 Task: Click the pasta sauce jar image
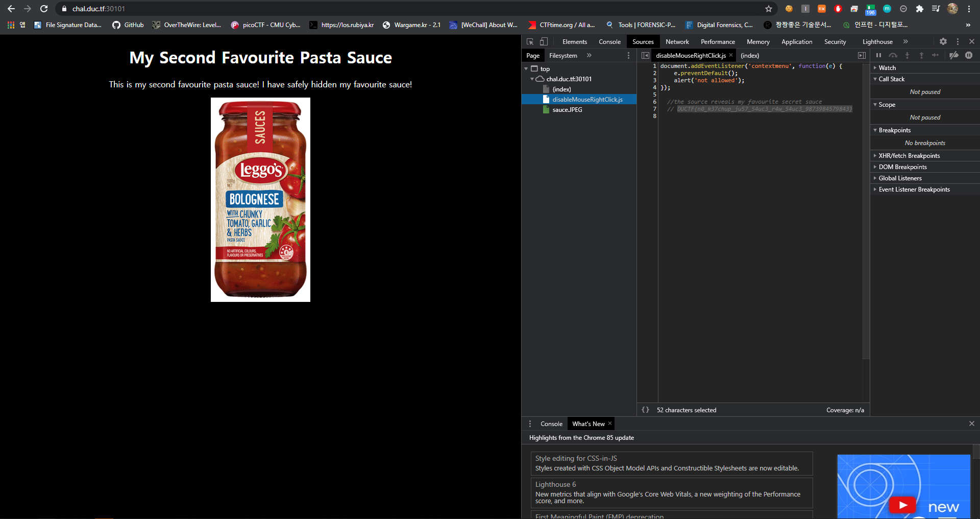pos(260,200)
